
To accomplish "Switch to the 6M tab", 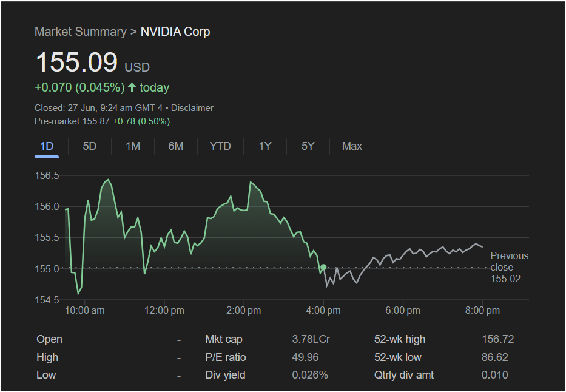I will click(175, 146).
